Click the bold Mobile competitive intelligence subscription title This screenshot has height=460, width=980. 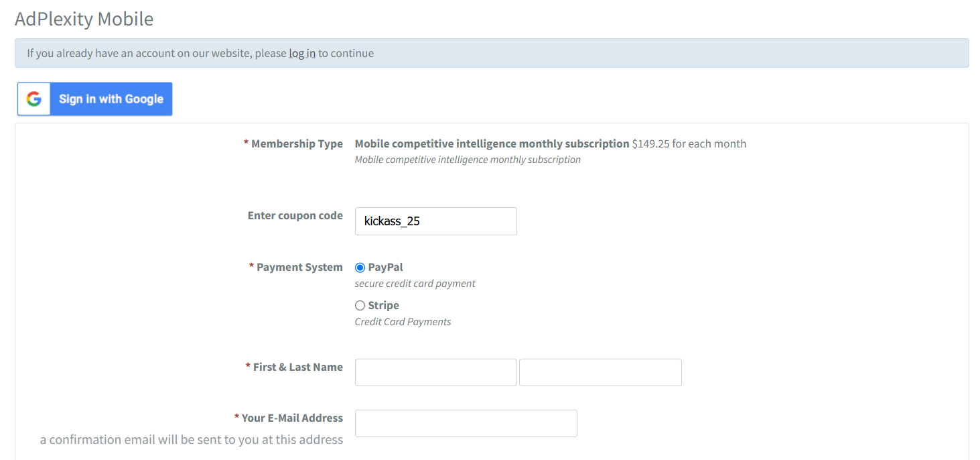(x=492, y=143)
